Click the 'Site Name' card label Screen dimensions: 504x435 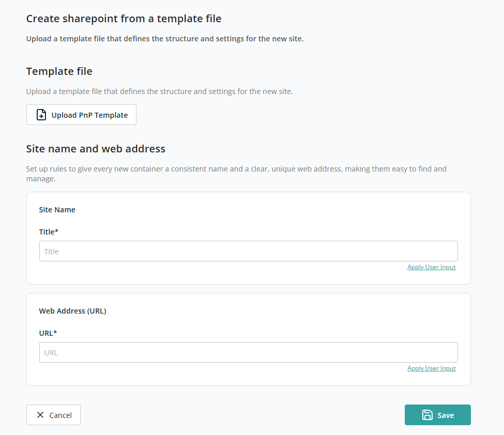[x=57, y=210]
